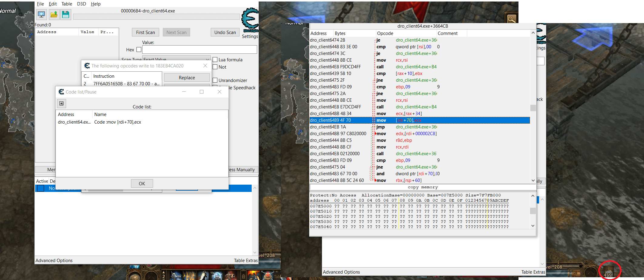Click the magnifying glass icon in the game overlay
This screenshot has height=280, width=644.
pos(512,19)
